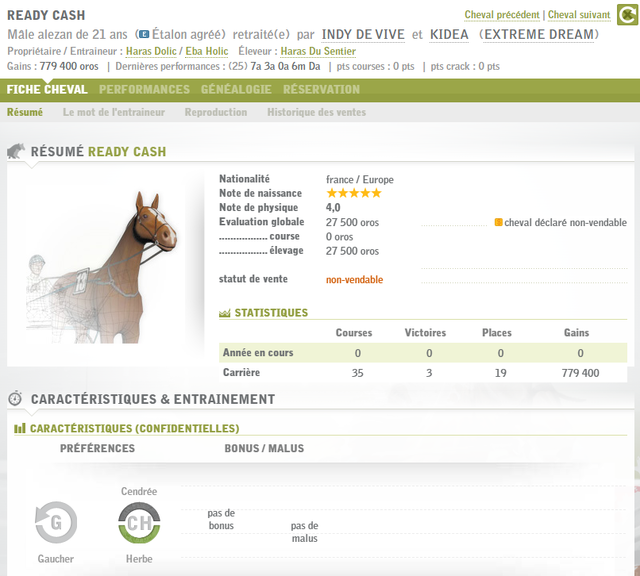Select the Fiche Cheval tab
The height and width of the screenshot is (576, 640).
[47, 89]
